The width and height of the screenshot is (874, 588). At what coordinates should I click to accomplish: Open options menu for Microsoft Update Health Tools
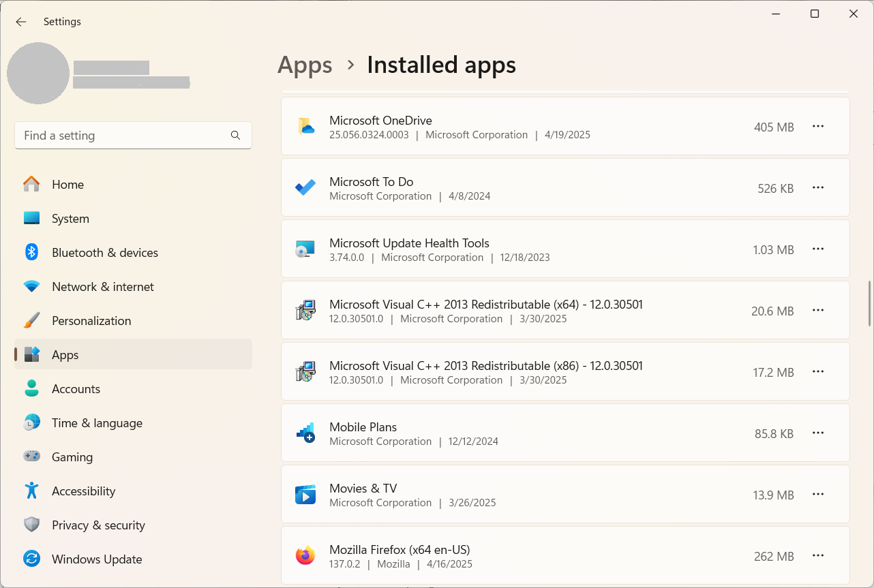pos(818,249)
